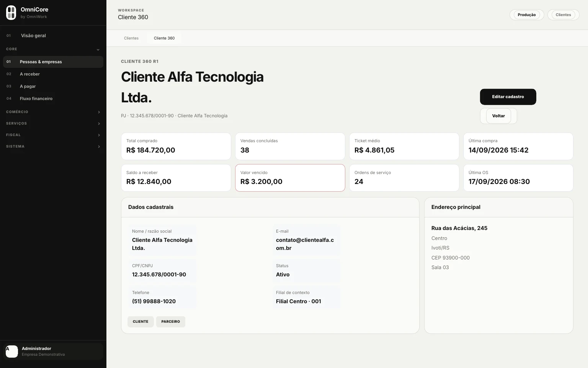
Task: Select the Cliente 360 tab
Action: point(164,38)
